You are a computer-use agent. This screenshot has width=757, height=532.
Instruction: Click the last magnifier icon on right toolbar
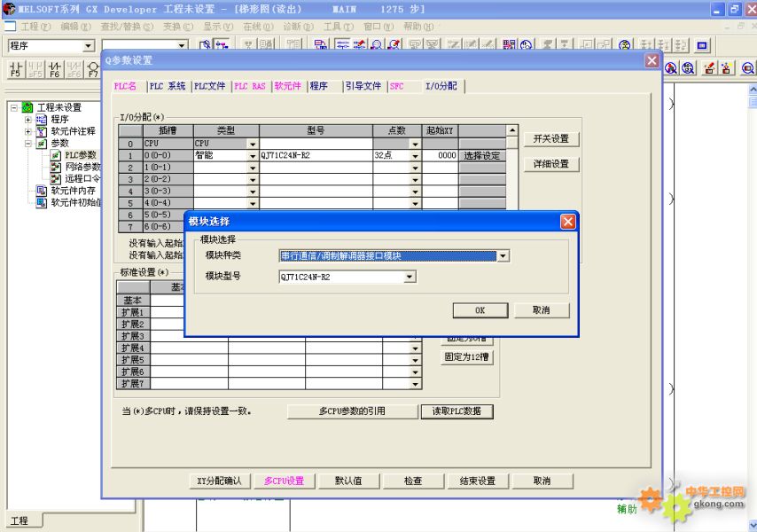(748, 68)
